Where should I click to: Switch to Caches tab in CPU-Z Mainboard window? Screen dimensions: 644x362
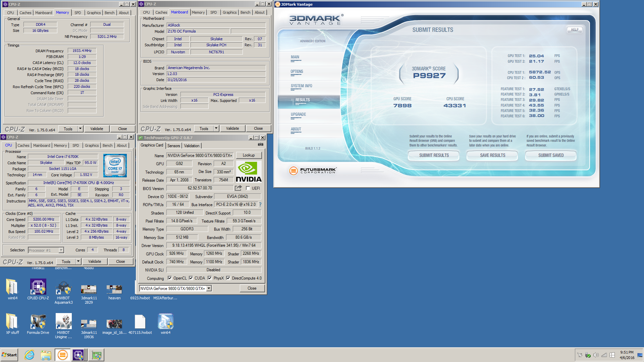(161, 12)
